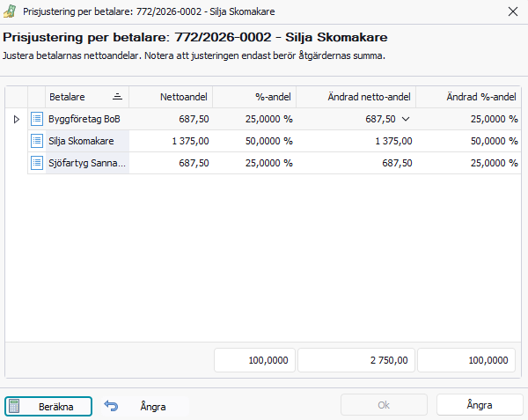
Task: Click Sjöfartyg Sanna Nettoandel 687,50 cell
Action: (171, 163)
